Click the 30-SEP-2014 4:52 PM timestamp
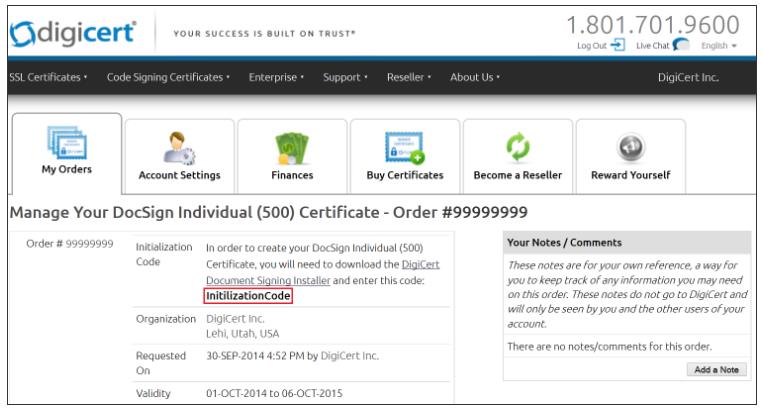 click(255, 356)
